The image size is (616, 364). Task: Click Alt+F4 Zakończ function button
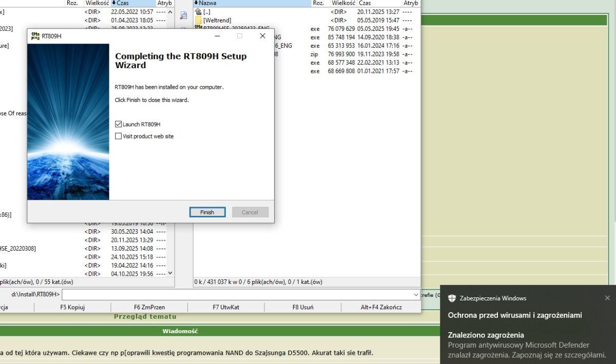[381, 307]
